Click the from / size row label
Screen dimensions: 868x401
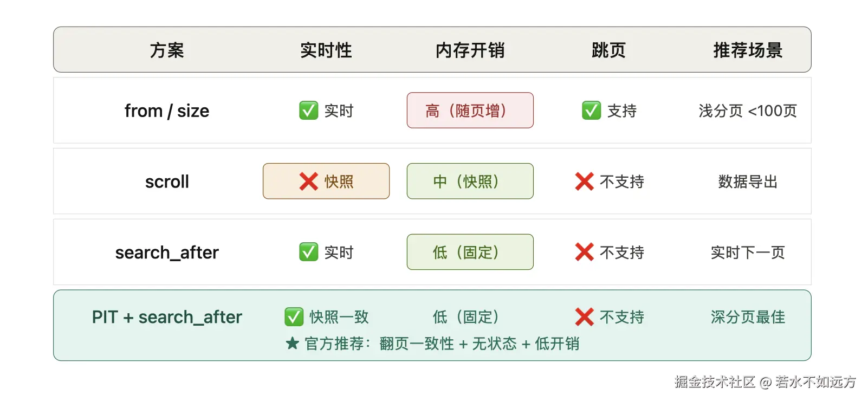pyautogui.click(x=167, y=111)
